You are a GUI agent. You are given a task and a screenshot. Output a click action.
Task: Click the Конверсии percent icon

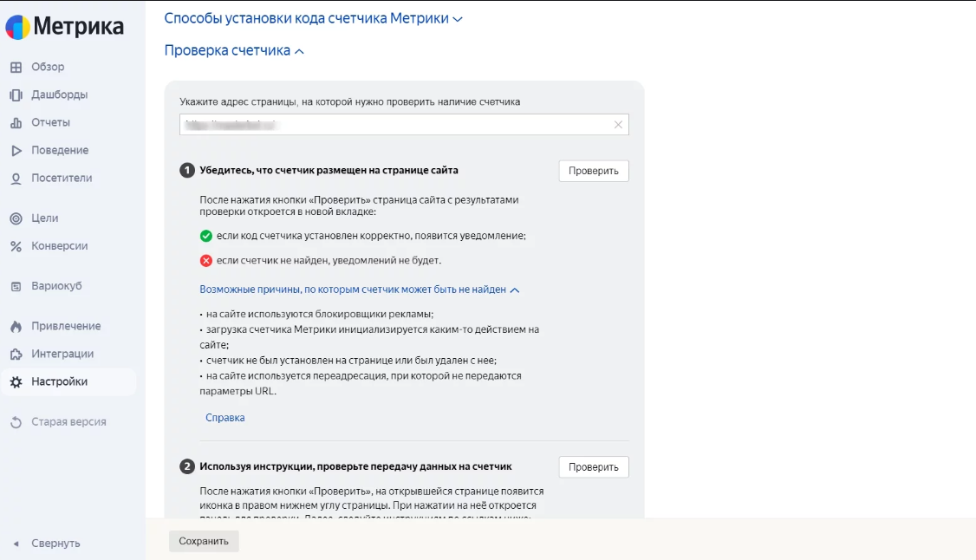16,246
